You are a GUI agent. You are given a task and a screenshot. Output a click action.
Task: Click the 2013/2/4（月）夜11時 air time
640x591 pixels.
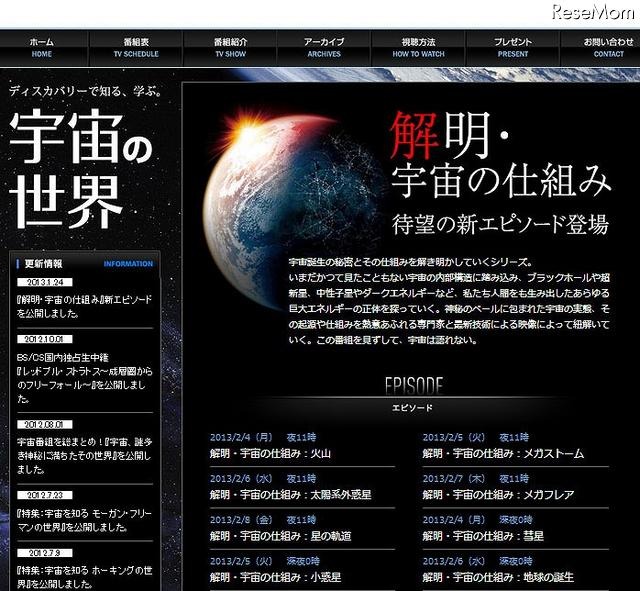263,438
